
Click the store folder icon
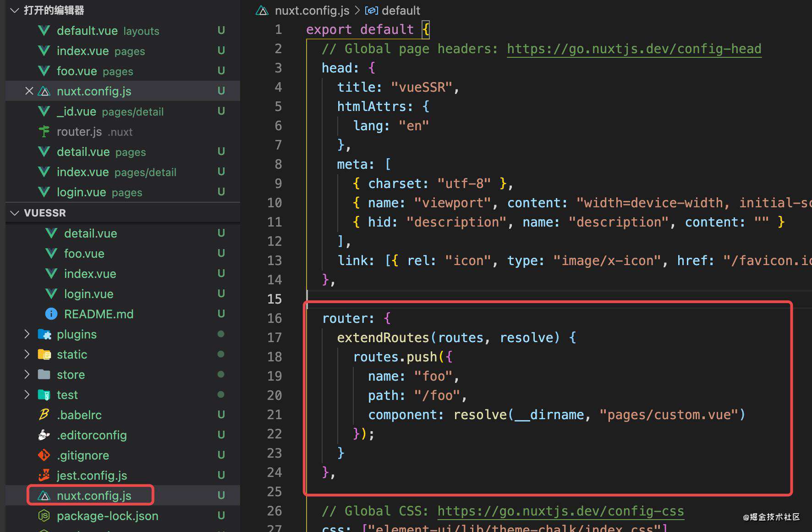[x=44, y=375]
